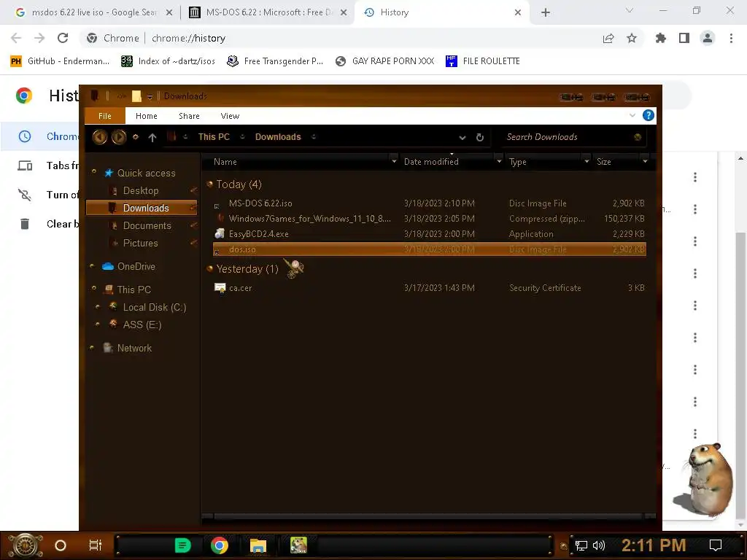The height and width of the screenshot is (560, 747).
Task: Open the address bar history dropdown
Action: tap(462, 138)
